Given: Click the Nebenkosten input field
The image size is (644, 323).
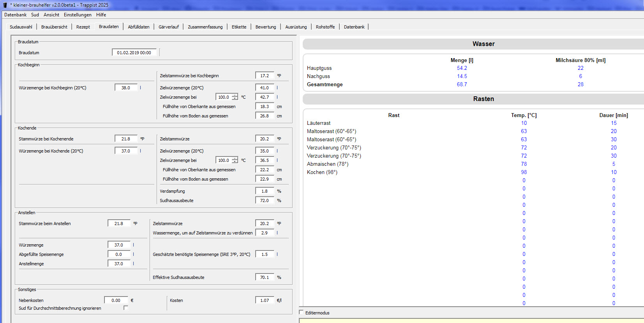Looking at the screenshot, I should coord(116,300).
